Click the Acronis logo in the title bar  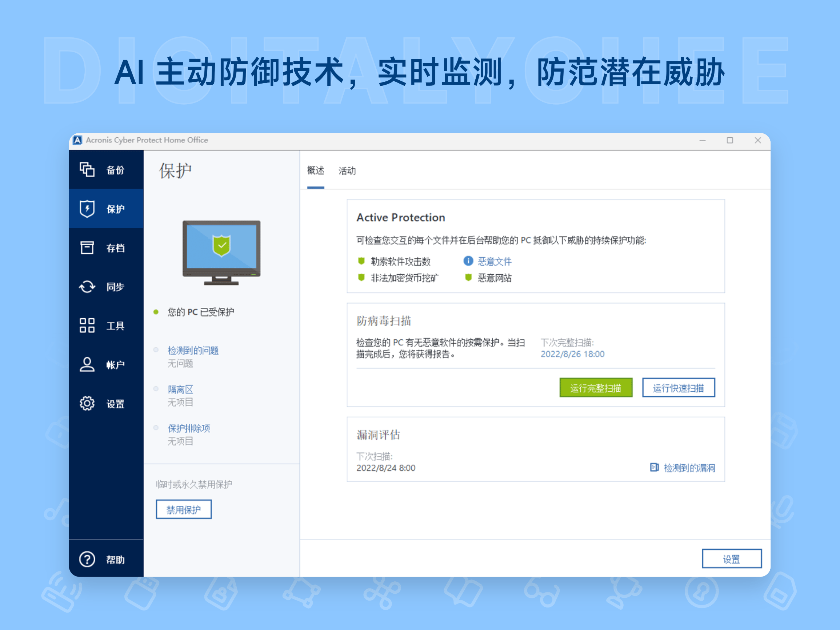tap(78, 140)
